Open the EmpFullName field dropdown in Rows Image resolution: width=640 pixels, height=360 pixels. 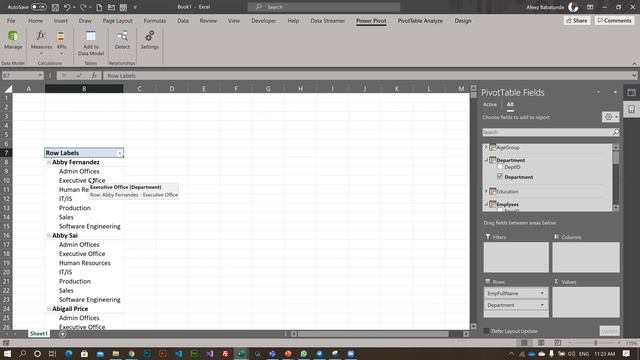[x=542, y=293]
